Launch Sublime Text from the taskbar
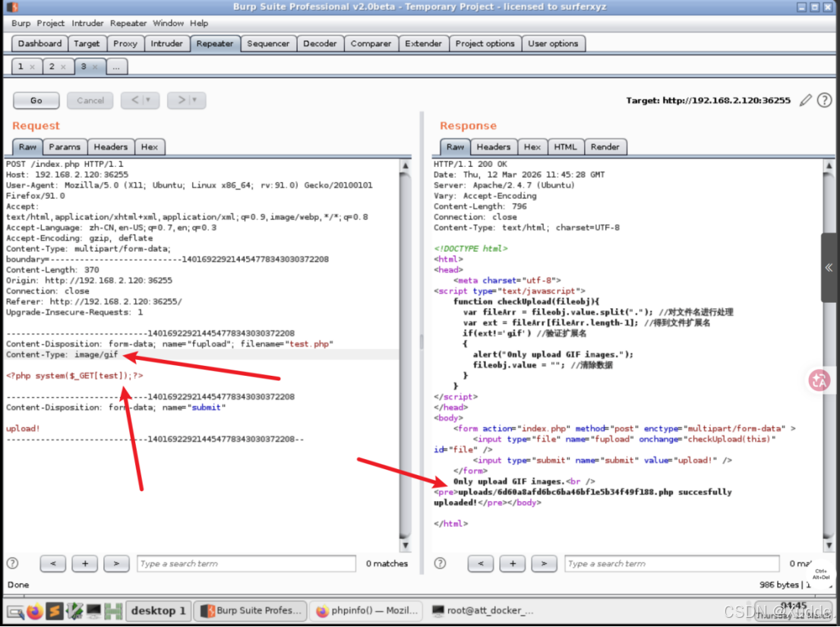This screenshot has width=840, height=627. coord(54,611)
